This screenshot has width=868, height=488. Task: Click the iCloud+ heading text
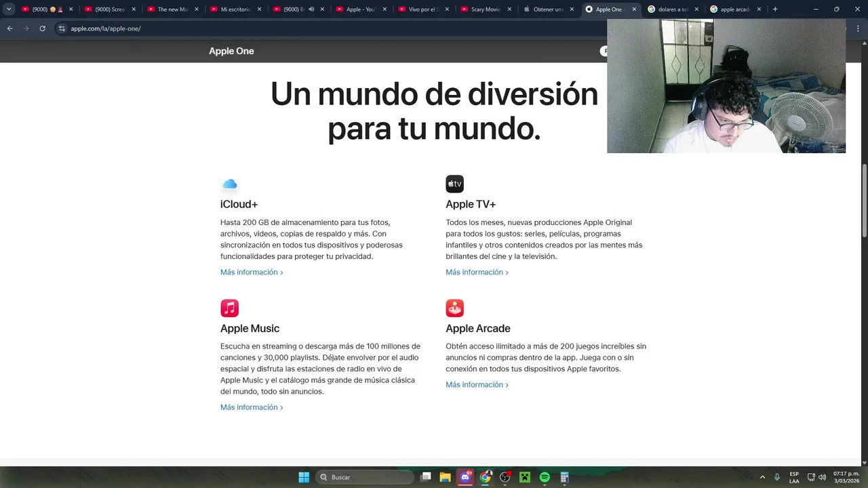[239, 204]
